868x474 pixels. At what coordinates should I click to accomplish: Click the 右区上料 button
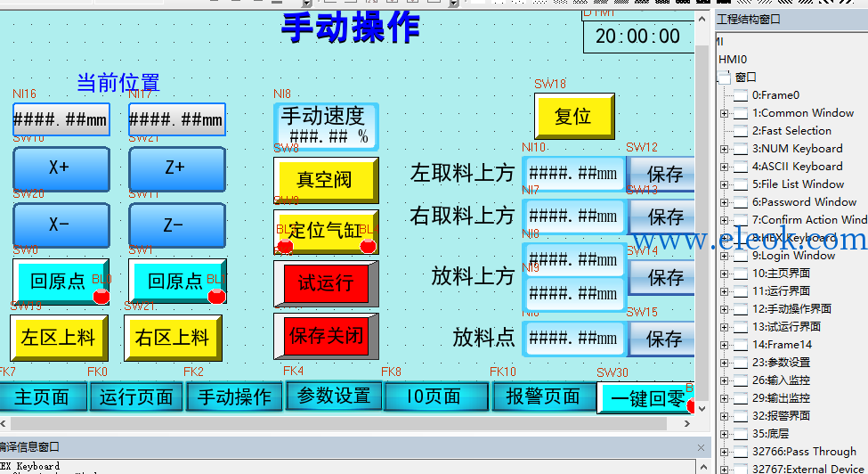(x=173, y=338)
